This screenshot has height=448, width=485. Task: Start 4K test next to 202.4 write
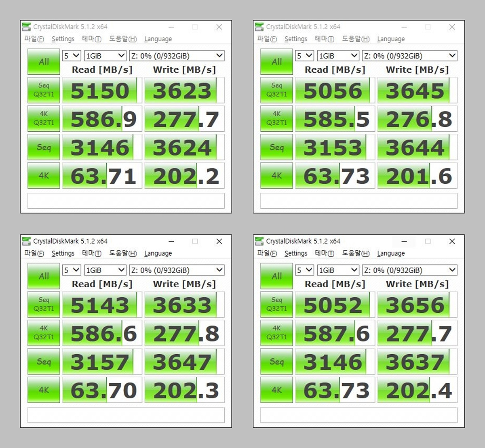[276, 390]
